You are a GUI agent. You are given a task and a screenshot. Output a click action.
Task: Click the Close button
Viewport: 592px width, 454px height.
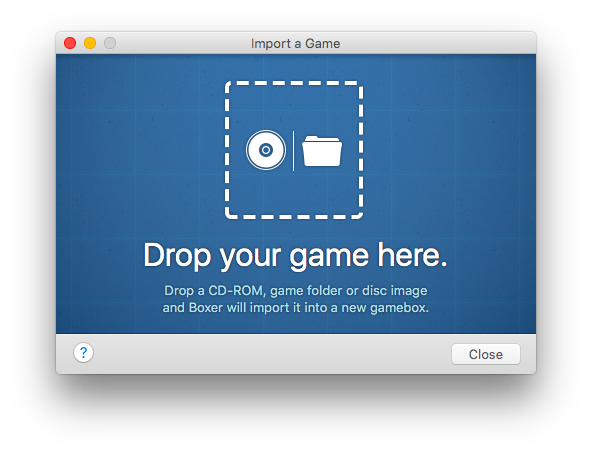click(x=486, y=354)
